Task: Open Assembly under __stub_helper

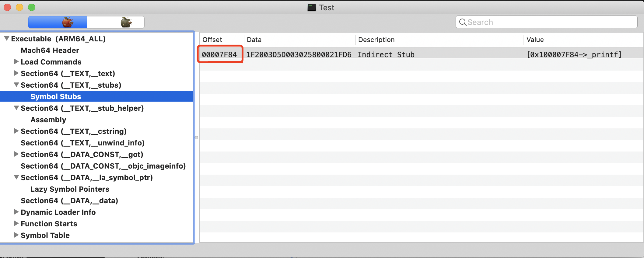Action: pyautogui.click(x=48, y=120)
